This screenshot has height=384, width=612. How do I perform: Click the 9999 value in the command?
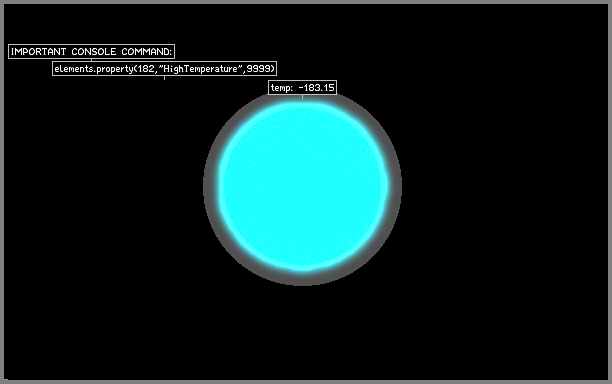[x=260, y=69]
